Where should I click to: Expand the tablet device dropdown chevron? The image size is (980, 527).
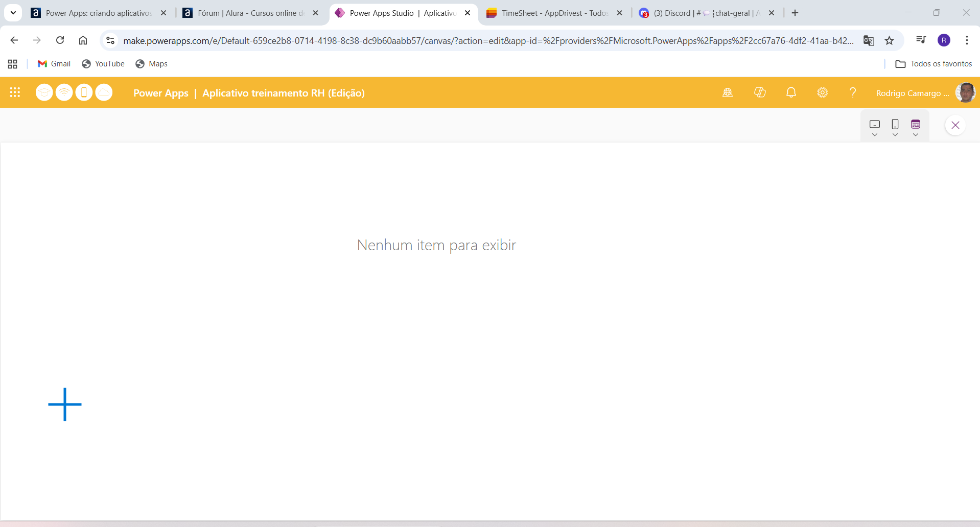875,135
